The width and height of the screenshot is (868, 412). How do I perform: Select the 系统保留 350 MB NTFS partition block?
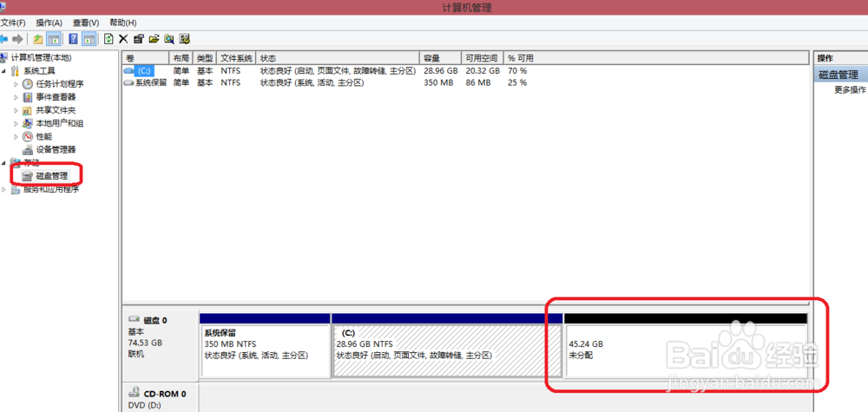pos(265,345)
